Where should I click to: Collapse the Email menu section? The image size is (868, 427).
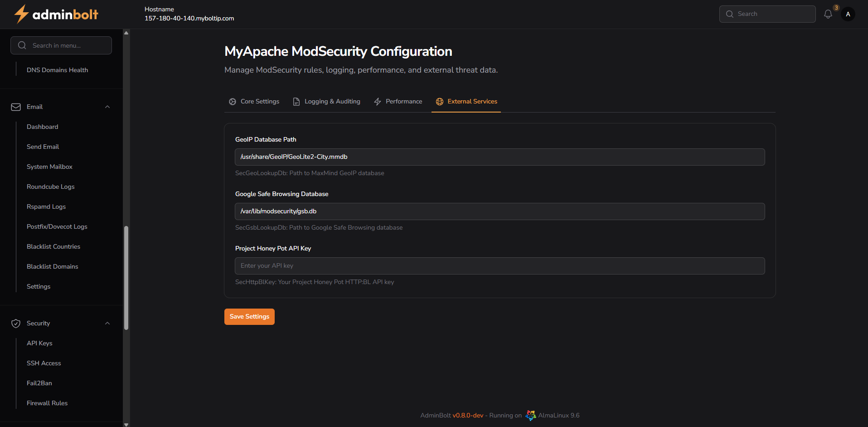(x=107, y=107)
